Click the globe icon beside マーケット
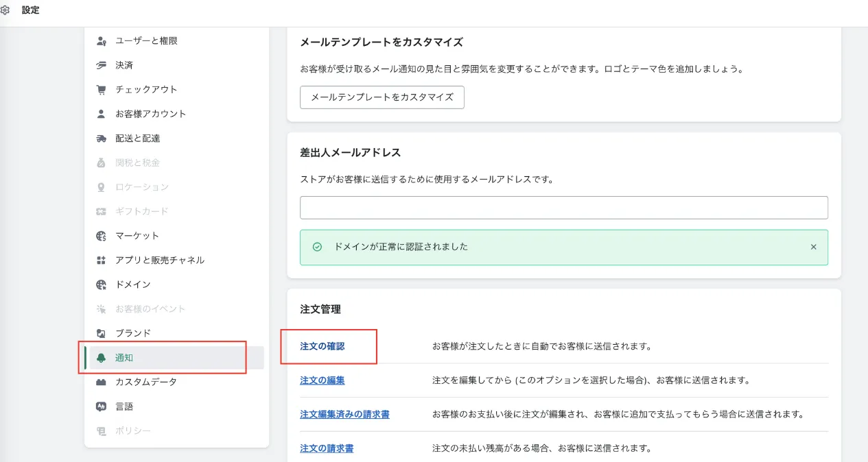 [x=102, y=236]
